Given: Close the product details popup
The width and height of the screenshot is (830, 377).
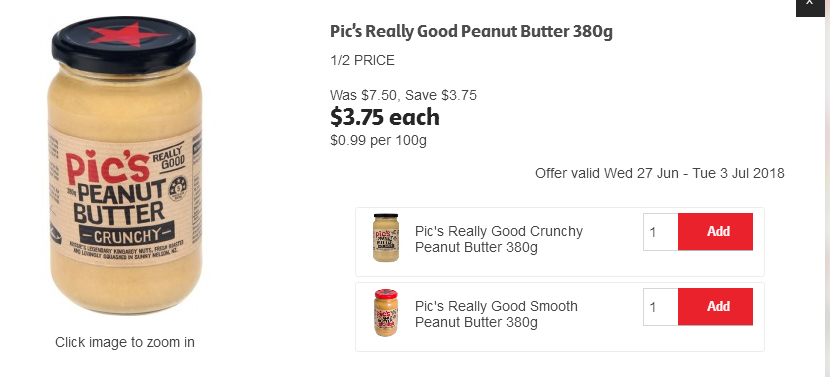Looking at the screenshot, I should coord(810,6).
